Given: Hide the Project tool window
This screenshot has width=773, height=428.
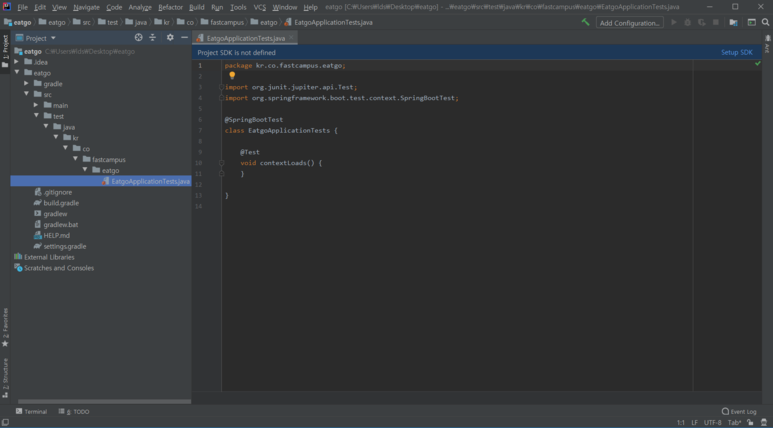Looking at the screenshot, I should [184, 38].
